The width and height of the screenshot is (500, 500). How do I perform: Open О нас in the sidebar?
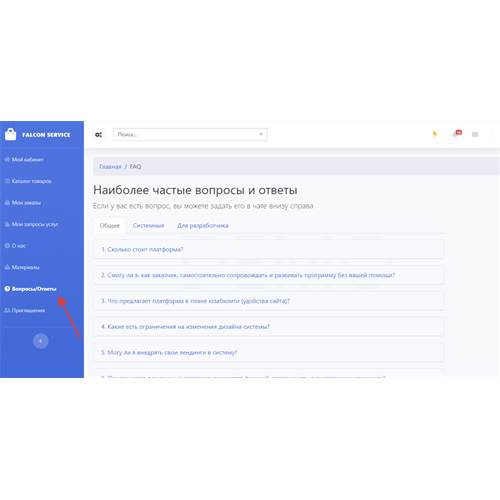[15, 246]
